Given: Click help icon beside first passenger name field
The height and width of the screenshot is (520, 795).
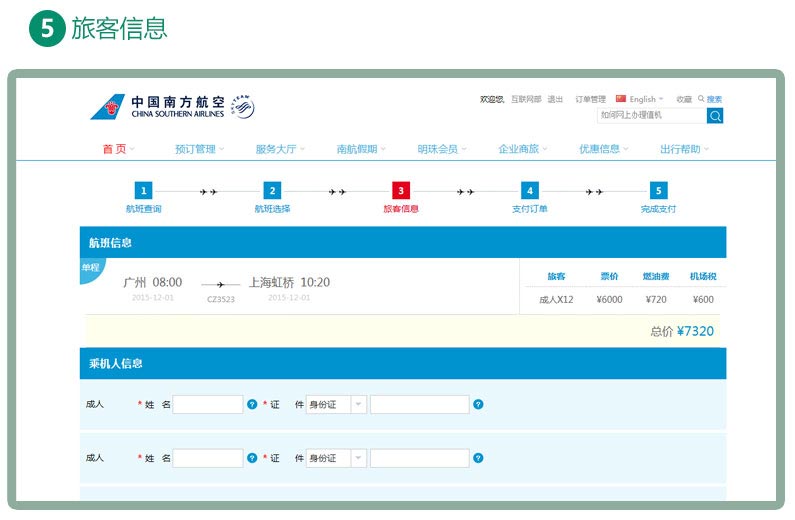Looking at the screenshot, I should [x=252, y=405].
